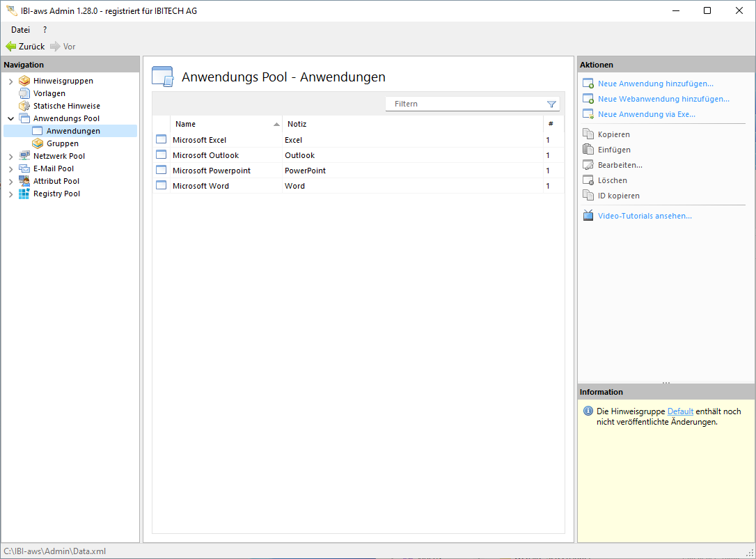Open the Default Hinweisgruppe link
This screenshot has width=756, height=559.
(680, 411)
